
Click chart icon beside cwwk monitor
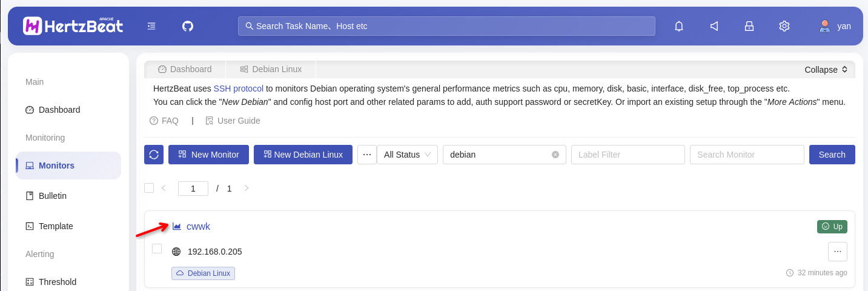pyautogui.click(x=177, y=227)
